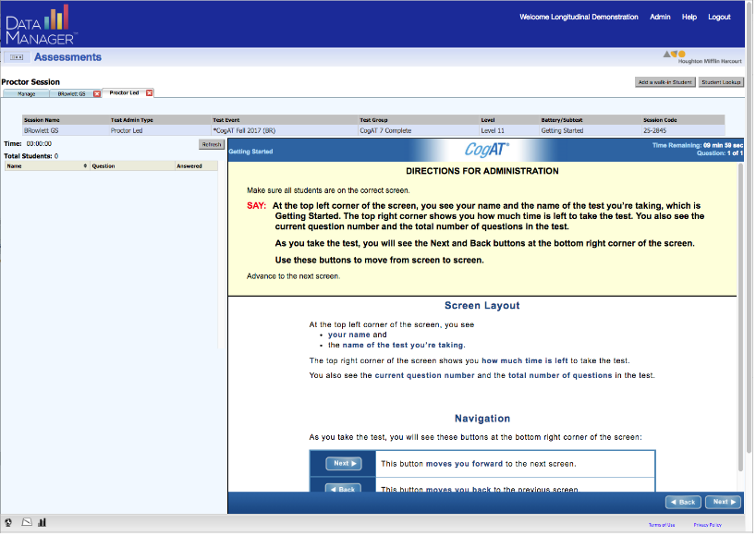Click the sample Back button in Navigation table
Screen dimensions: 756x536
point(343,489)
